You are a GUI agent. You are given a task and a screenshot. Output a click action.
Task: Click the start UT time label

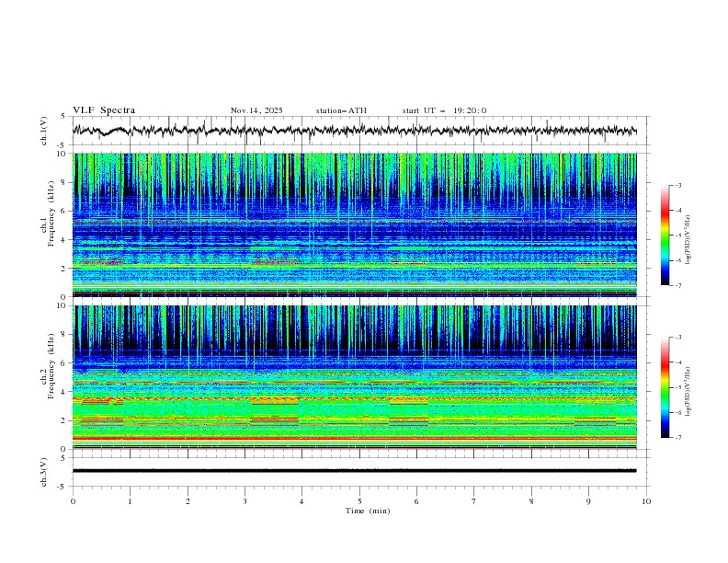(444, 110)
